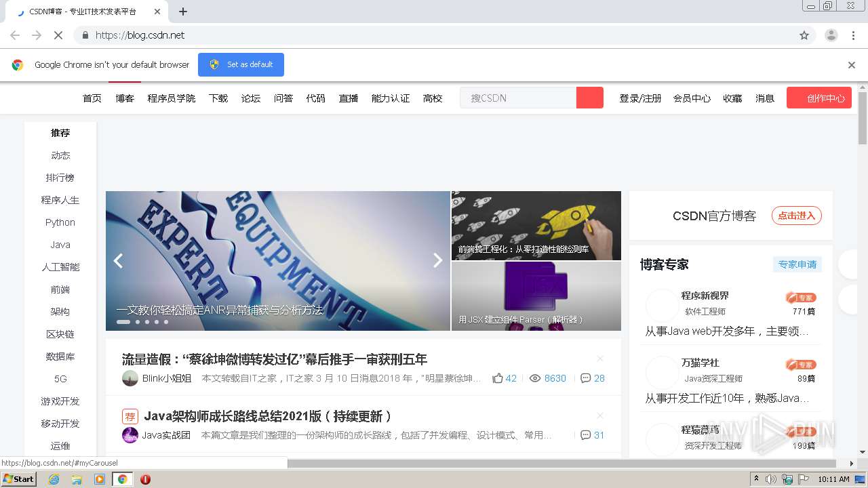Dismiss the 流量造假 article card

click(599, 359)
